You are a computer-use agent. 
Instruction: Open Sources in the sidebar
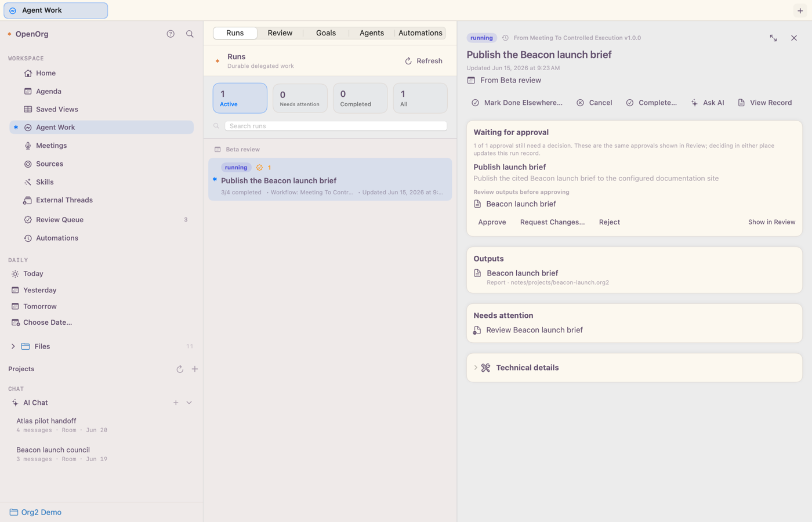pos(101,164)
